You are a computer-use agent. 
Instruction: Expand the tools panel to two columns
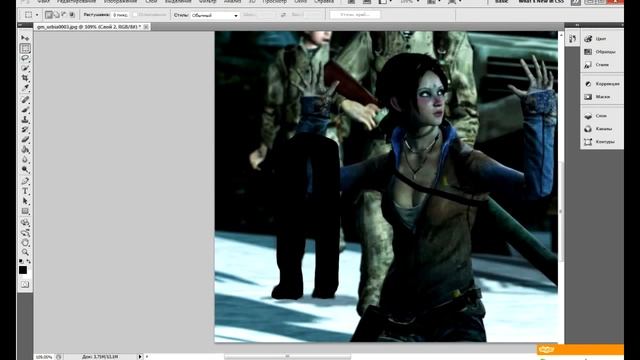(20, 25)
